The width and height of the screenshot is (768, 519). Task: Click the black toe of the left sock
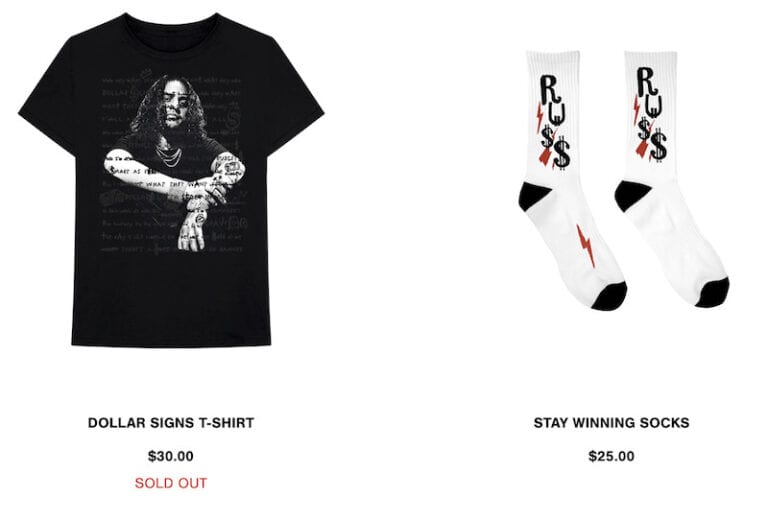point(609,296)
